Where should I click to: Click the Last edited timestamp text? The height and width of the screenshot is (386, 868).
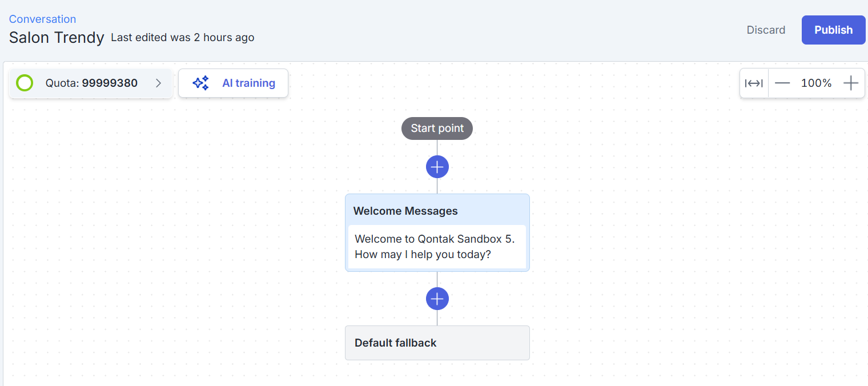tap(183, 38)
